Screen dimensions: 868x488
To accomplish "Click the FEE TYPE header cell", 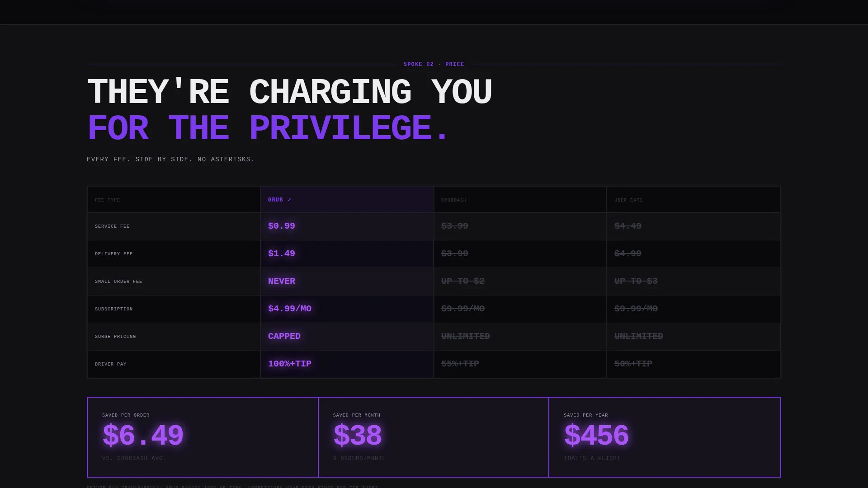I will click(x=174, y=199).
